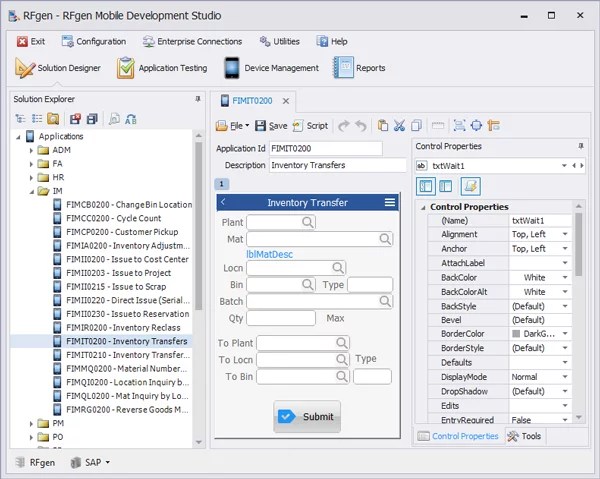Open the hamburger menu in Inventory Transfer header
600x479 pixels.
tap(390, 202)
